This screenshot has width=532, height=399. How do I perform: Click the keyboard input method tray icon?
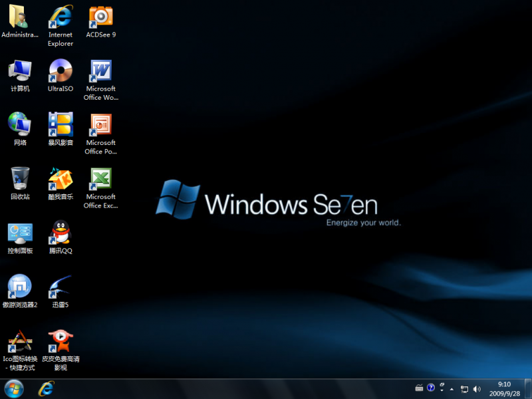419,388
